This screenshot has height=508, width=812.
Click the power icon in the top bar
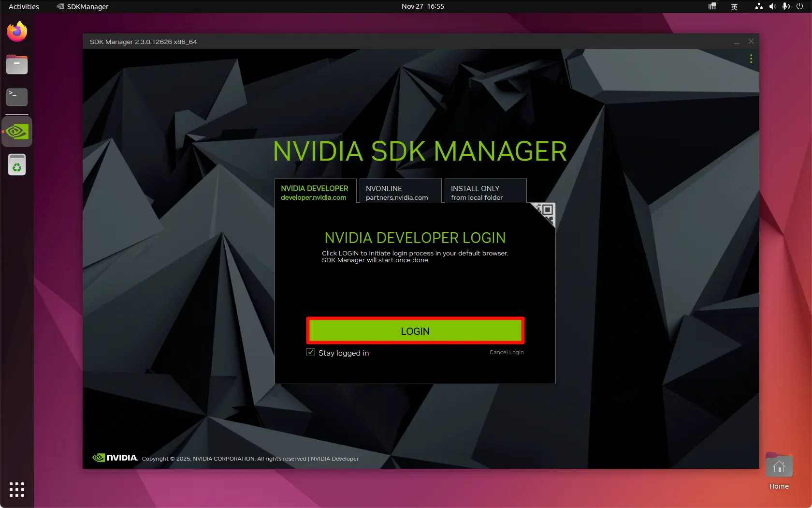800,6
